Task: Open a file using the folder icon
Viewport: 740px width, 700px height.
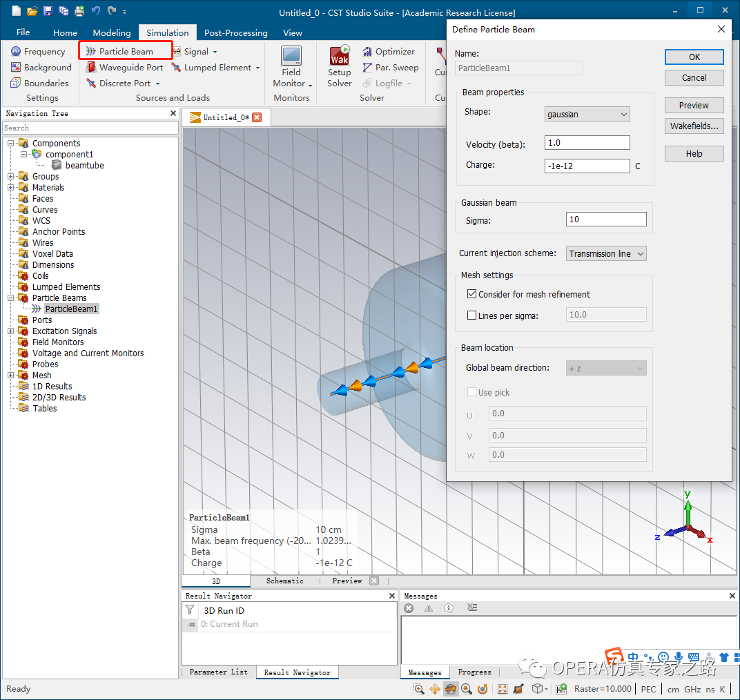Action: click(x=32, y=11)
